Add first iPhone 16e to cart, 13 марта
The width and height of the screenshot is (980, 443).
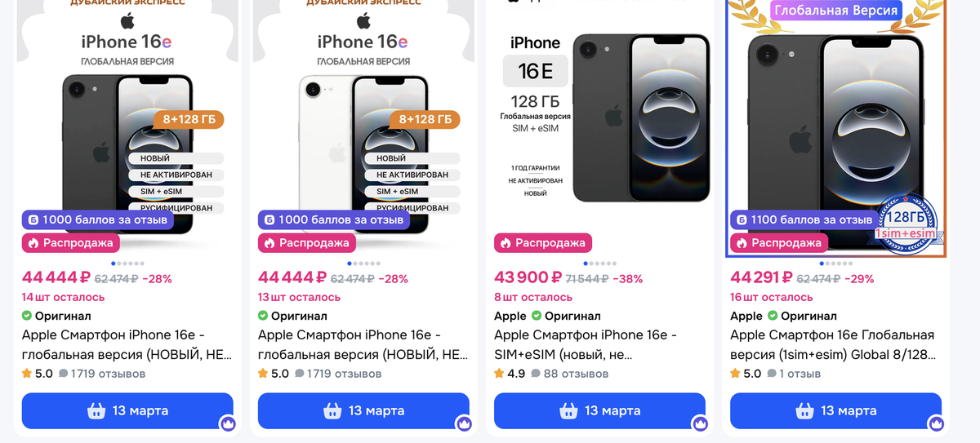127,410
